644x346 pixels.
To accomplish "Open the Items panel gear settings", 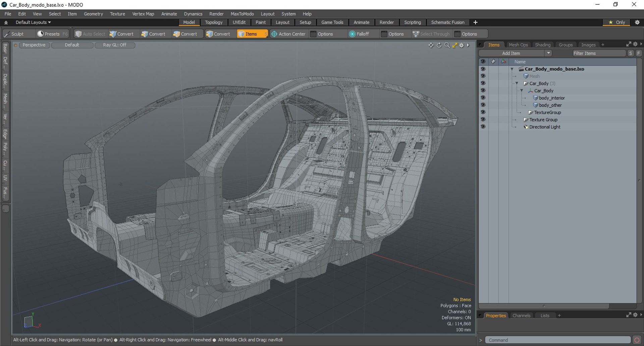I will (635, 44).
